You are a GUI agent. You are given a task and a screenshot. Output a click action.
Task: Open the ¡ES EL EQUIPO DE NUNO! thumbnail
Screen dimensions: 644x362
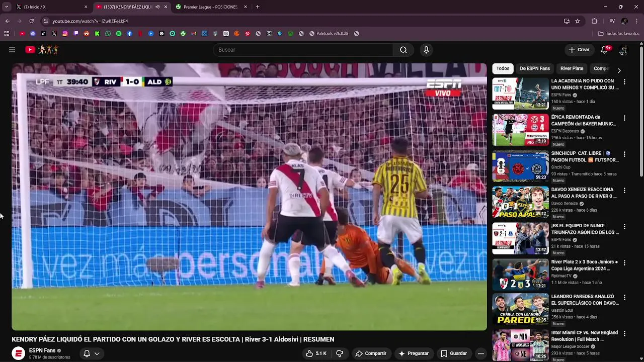point(520,238)
